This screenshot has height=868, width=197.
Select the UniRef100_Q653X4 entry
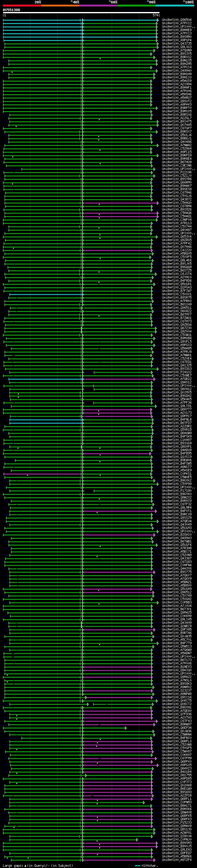click(177, 236)
